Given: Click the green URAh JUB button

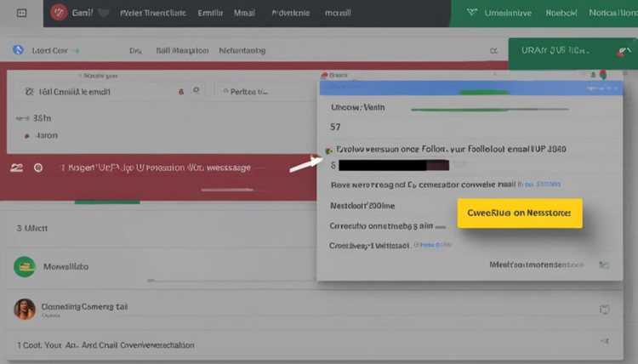Looking at the screenshot, I should (x=572, y=52).
